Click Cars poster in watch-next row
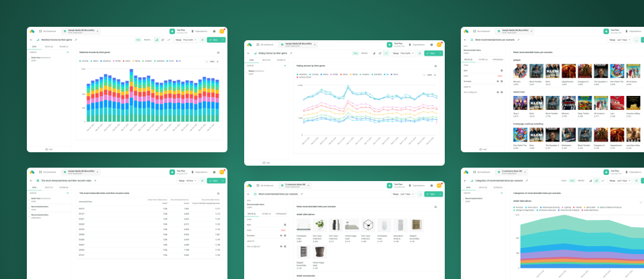Viewport: 644px width, 279px height. click(x=617, y=103)
